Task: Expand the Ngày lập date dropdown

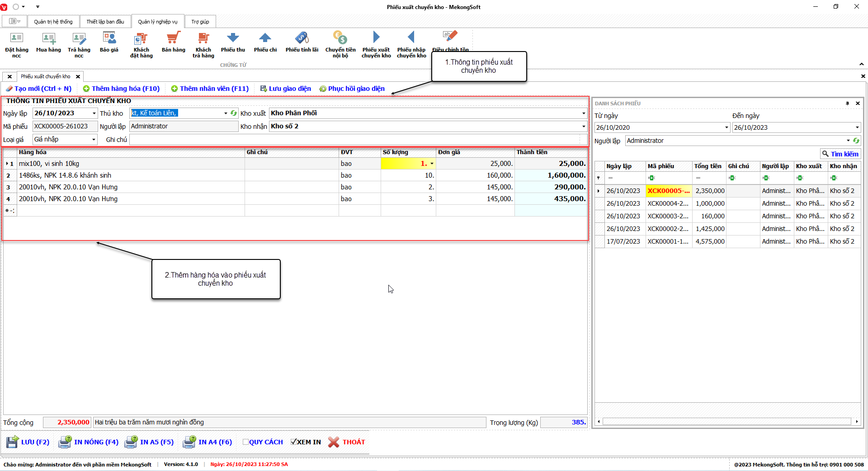Action: tap(94, 113)
